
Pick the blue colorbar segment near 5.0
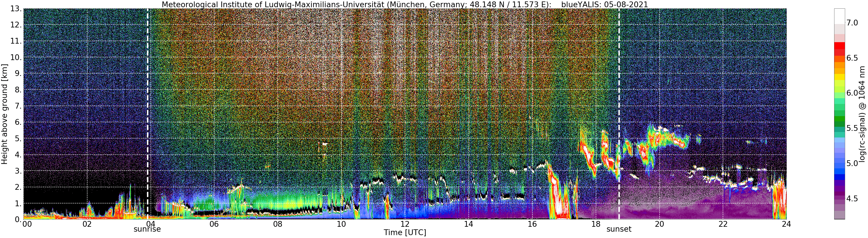tap(839, 165)
